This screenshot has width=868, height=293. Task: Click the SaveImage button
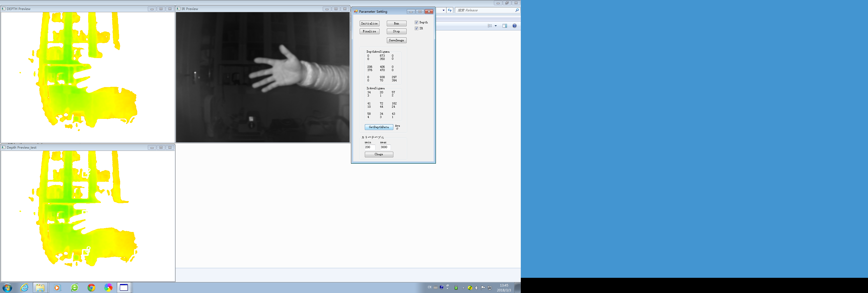(396, 40)
